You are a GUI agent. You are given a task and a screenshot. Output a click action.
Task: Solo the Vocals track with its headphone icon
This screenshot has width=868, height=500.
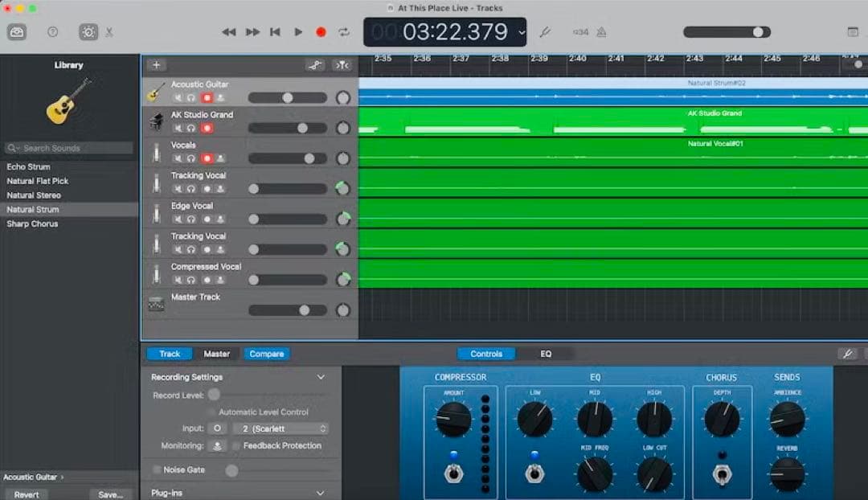190,158
